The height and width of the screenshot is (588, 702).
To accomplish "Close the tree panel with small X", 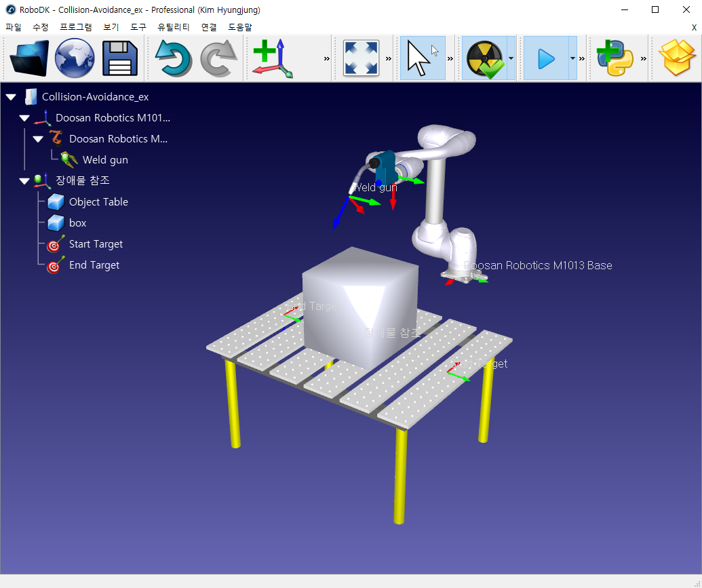I will click(694, 27).
